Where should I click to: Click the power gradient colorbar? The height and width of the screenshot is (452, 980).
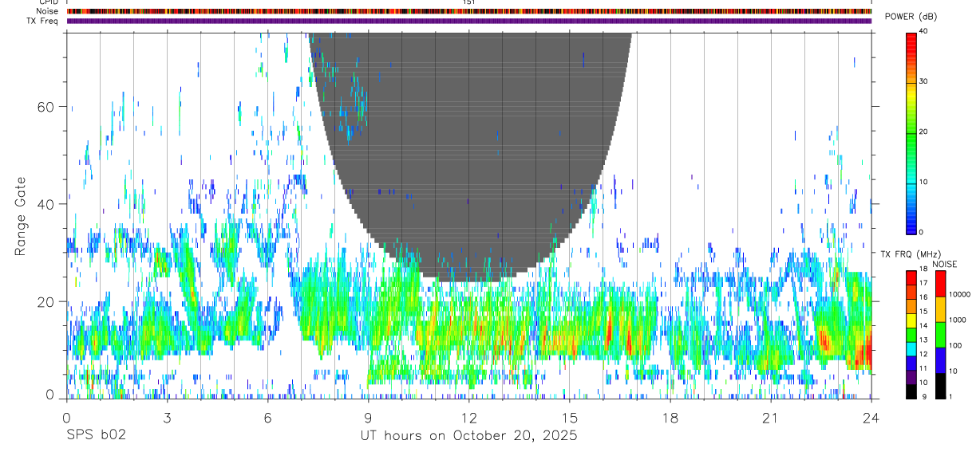911,132
